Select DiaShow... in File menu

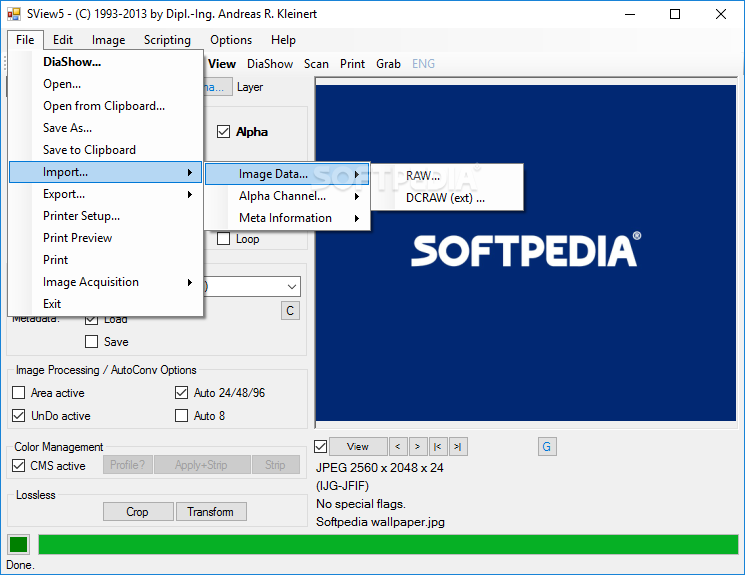point(105,62)
